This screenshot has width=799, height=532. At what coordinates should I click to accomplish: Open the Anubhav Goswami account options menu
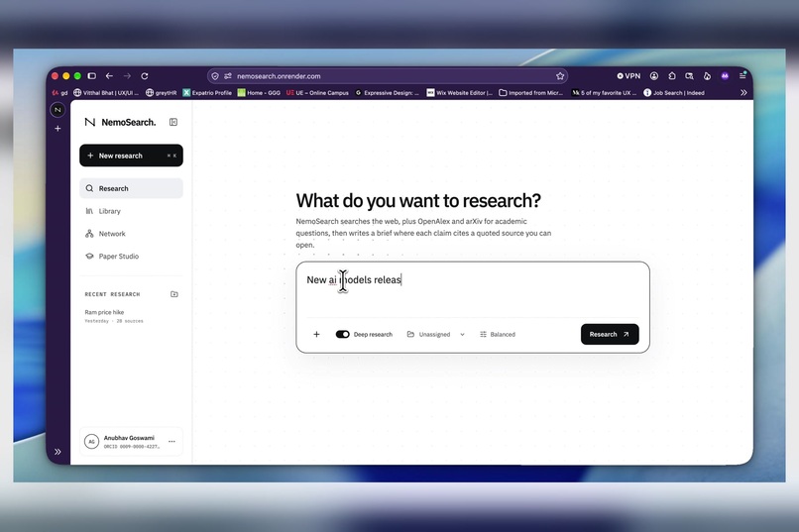click(x=171, y=442)
